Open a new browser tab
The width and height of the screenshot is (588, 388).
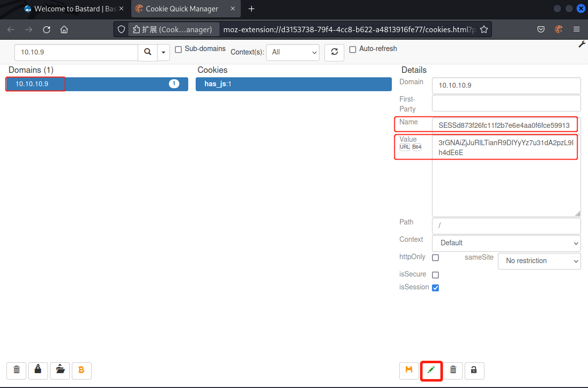tap(252, 9)
